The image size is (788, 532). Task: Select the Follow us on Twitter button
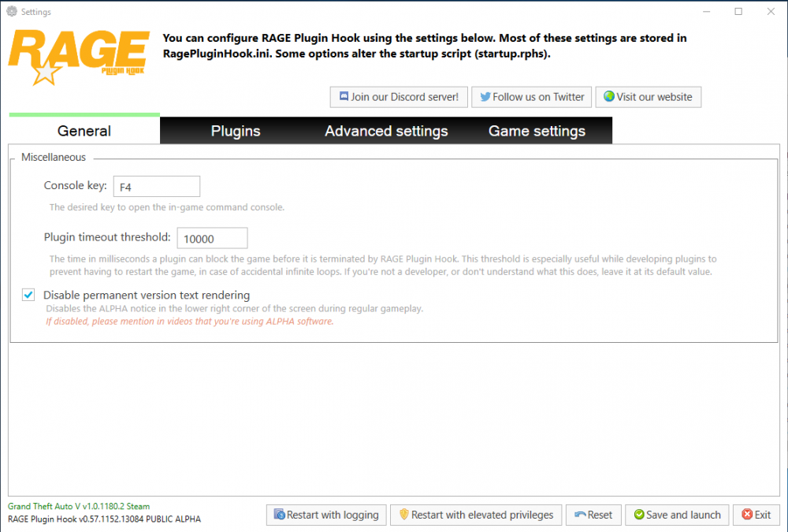click(531, 97)
